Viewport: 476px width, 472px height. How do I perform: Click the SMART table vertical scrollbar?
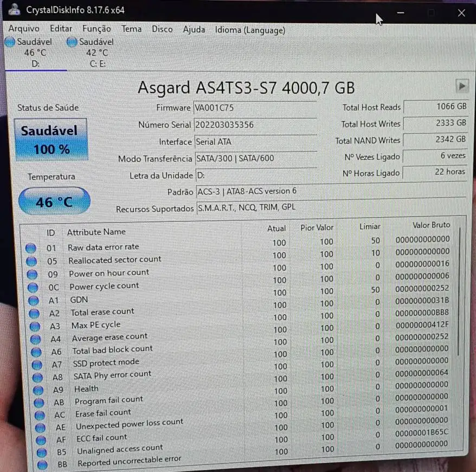[x=460, y=291]
